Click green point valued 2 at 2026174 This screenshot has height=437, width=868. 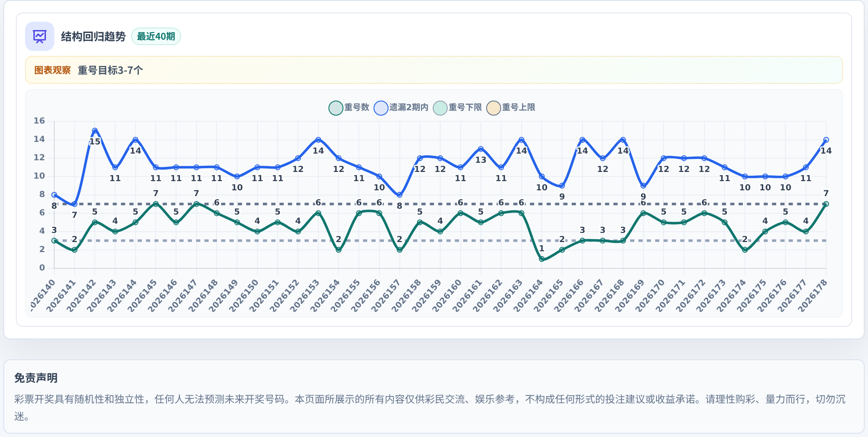(x=744, y=250)
